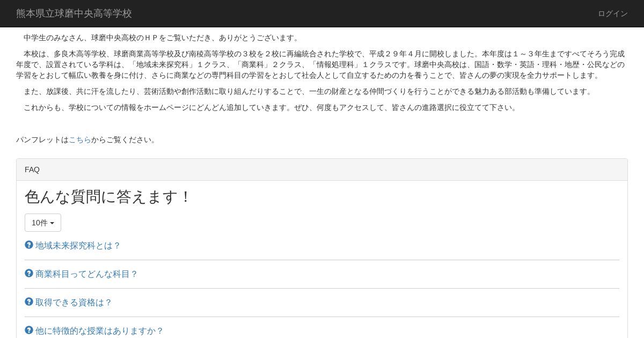Click the question icon beside 地域未来探究科とは？
The height and width of the screenshot is (338, 644).
pos(29,245)
